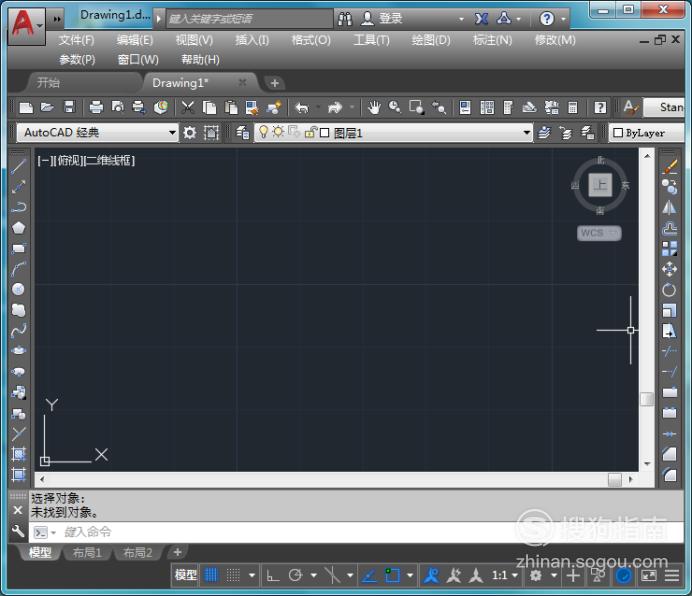The width and height of the screenshot is (692, 596).
Task: Toggle grid display in status bar
Action: [x=211, y=575]
